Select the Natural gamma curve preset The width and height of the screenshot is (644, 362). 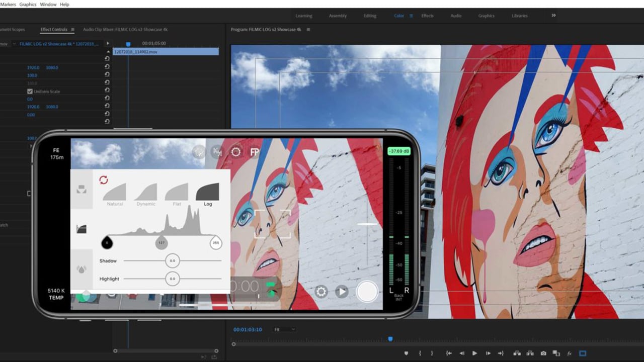115,195
